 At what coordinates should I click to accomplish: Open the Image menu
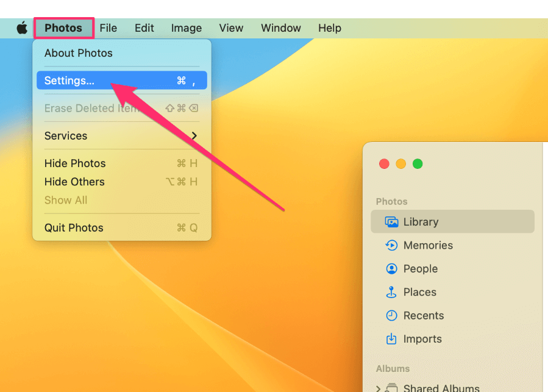187,28
